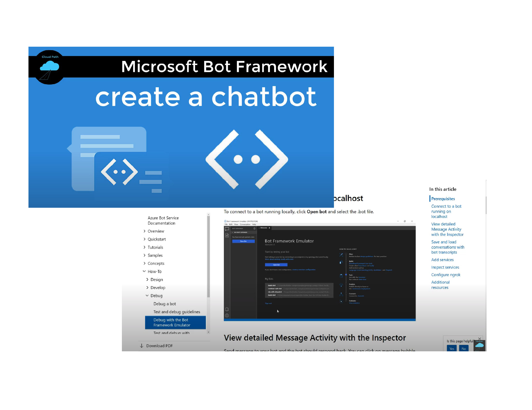Image resolution: width=532 pixels, height=410 pixels.
Task: Open the emulator Edit menu
Action: (231, 224)
